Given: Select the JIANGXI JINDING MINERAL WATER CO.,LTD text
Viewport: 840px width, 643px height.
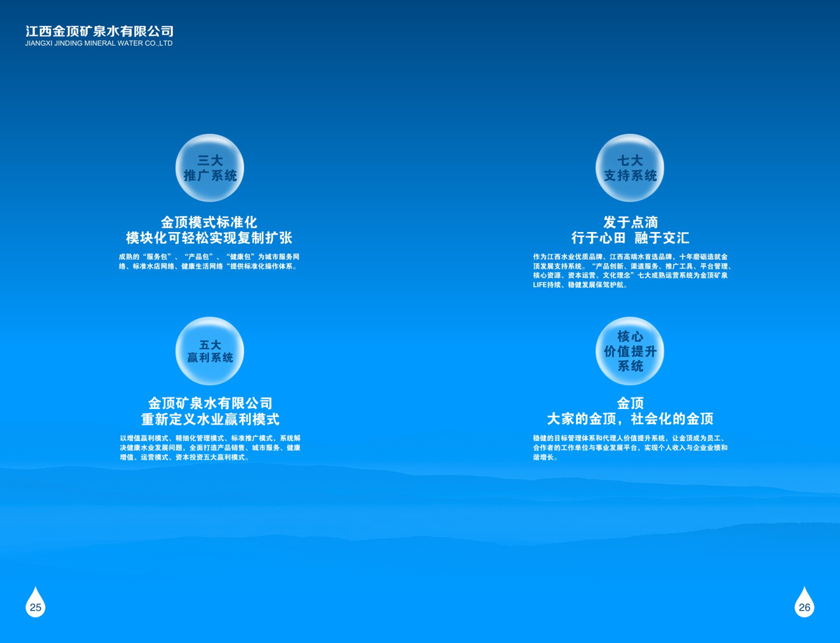Looking at the screenshot, I should click(99, 44).
